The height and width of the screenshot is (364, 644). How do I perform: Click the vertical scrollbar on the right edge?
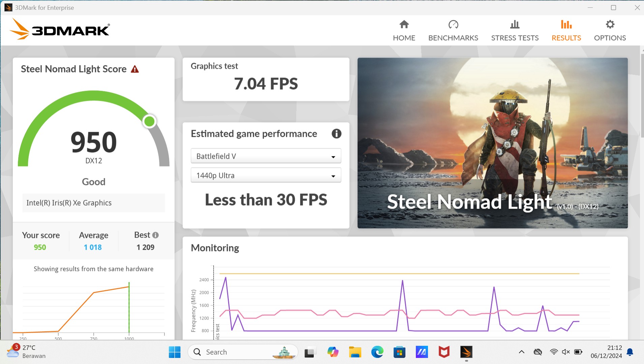pos(642,94)
